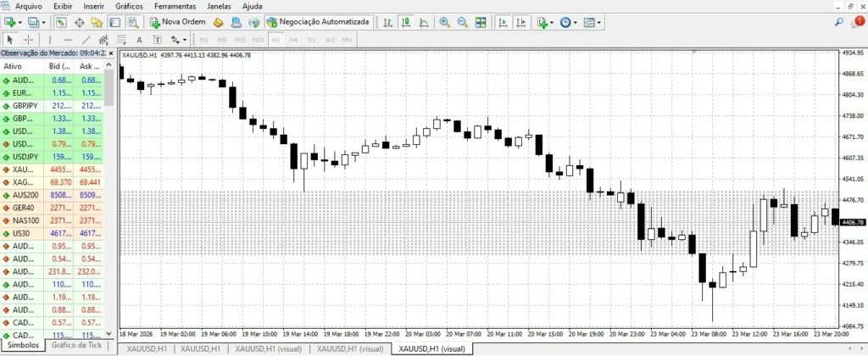Select the equidistant channel tool
Image resolution: width=868 pixels, height=356 pixels.
[103, 39]
